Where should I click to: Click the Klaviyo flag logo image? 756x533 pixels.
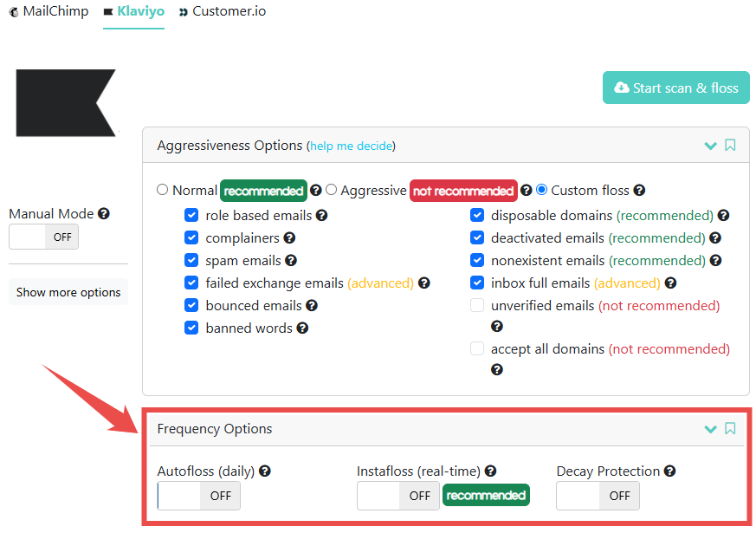tap(66, 103)
